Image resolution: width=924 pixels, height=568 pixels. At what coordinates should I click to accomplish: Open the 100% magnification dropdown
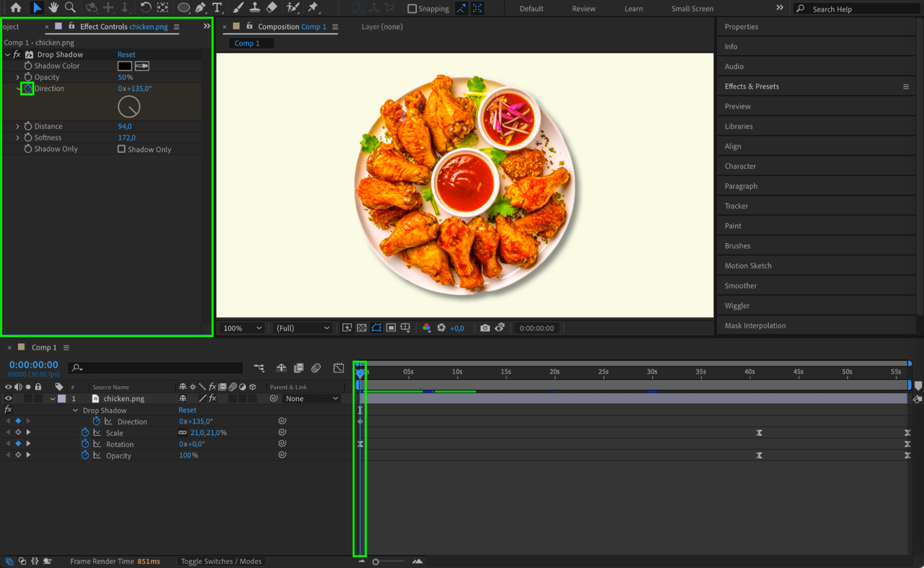point(243,328)
